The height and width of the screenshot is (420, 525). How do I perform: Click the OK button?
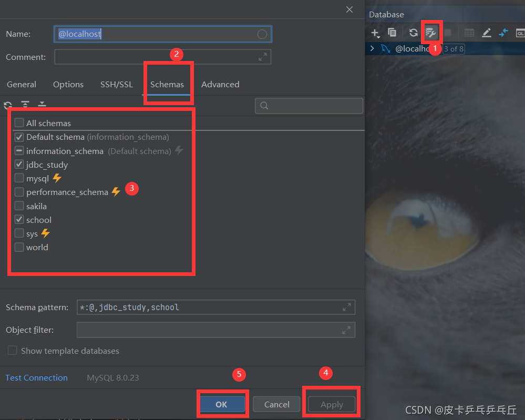pyautogui.click(x=221, y=405)
